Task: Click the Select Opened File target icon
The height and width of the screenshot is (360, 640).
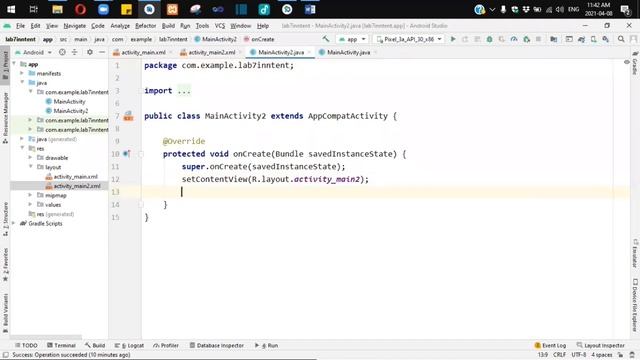Action: coord(62,52)
